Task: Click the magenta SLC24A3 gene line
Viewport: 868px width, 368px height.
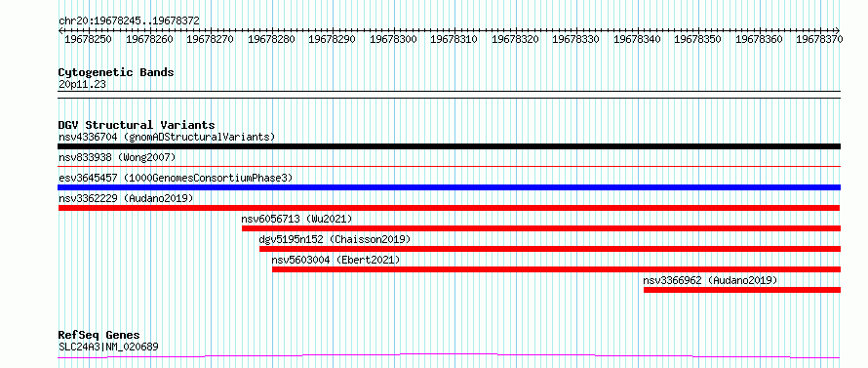Action: (x=450, y=356)
